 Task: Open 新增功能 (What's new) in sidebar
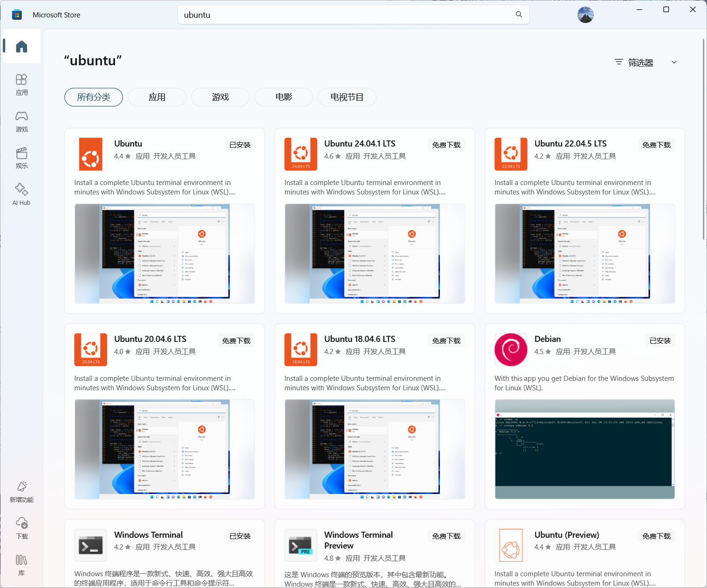click(x=22, y=492)
